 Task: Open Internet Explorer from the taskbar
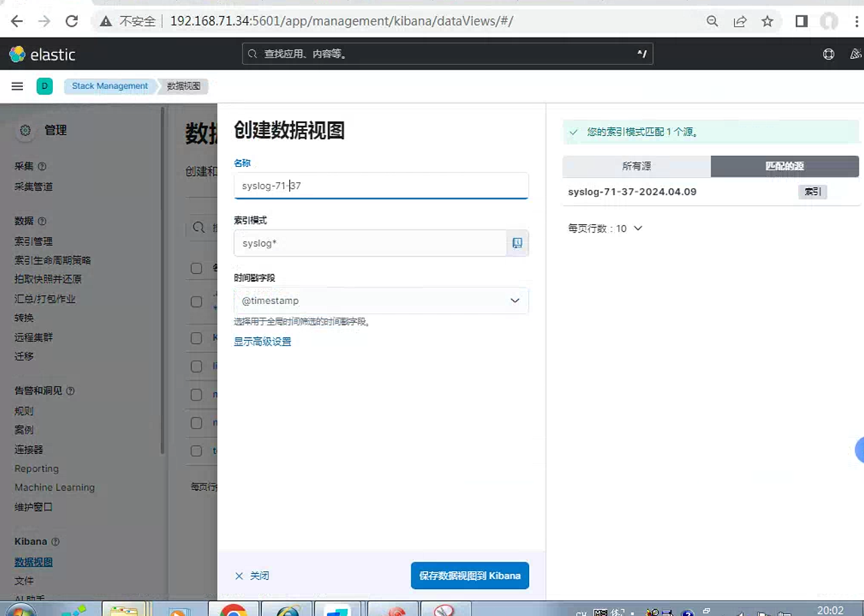[x=286, y=609]
